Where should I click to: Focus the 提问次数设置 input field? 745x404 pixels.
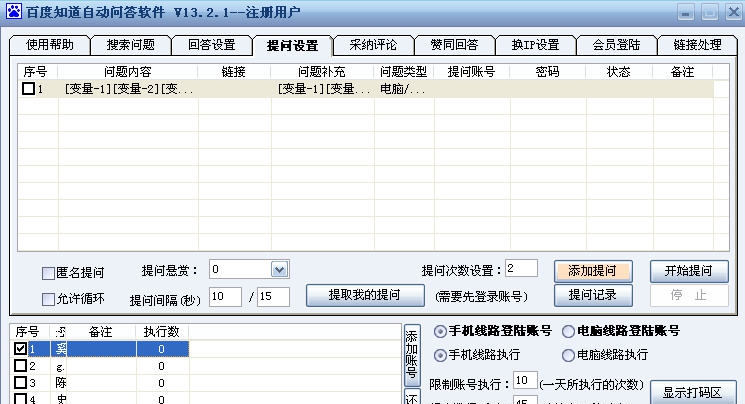[521, 269]
